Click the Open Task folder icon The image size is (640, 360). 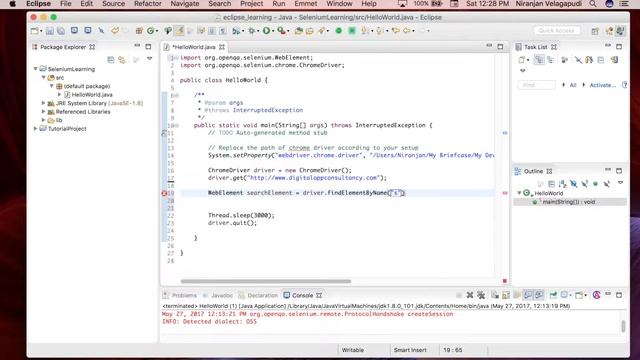click(x=310, y=31)
